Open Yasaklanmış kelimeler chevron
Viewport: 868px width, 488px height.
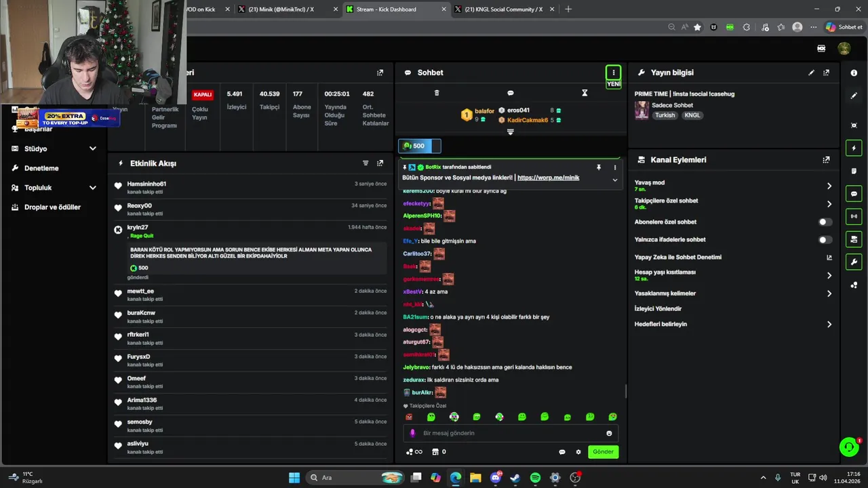point(829,293)
